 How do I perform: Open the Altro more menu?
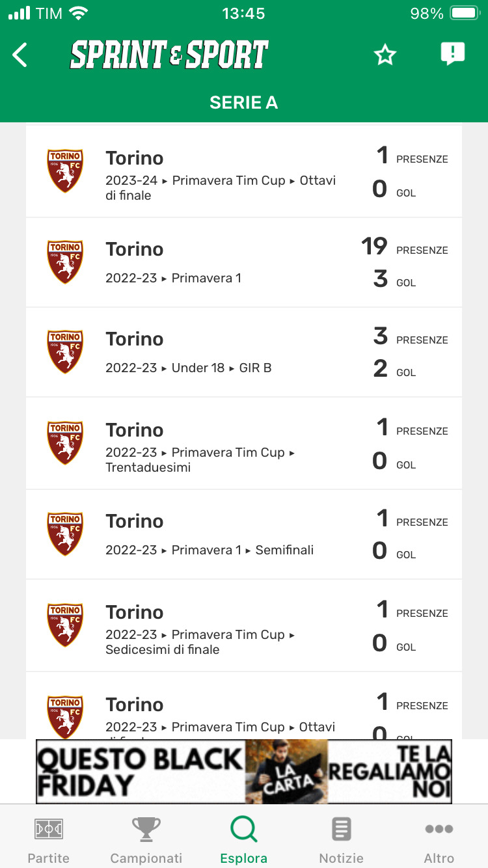point(439,839)
